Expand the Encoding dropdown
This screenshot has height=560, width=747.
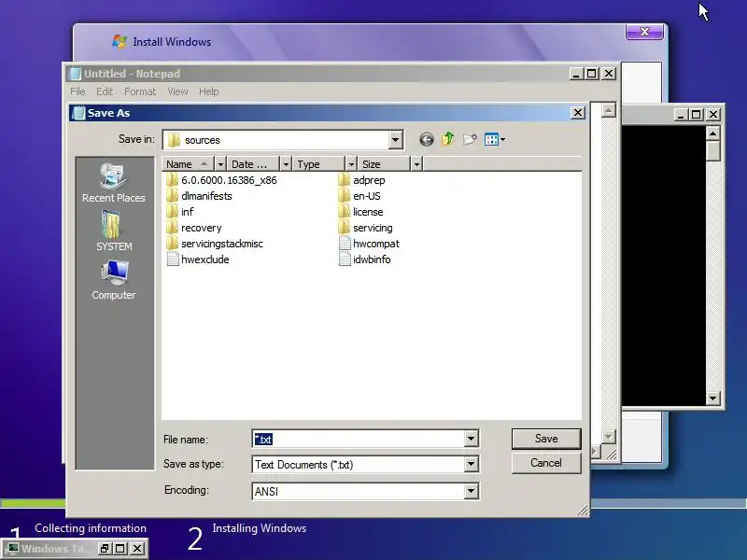(x=471, y=491)
